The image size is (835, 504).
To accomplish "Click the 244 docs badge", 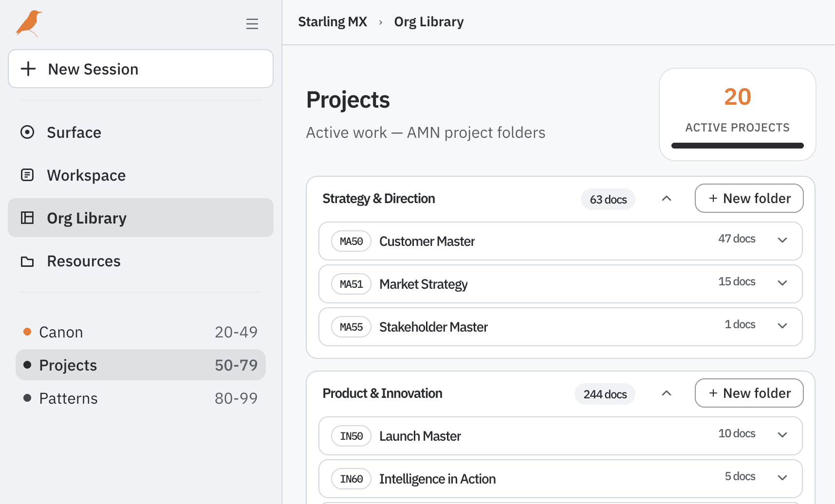I will tap(605, 394).
